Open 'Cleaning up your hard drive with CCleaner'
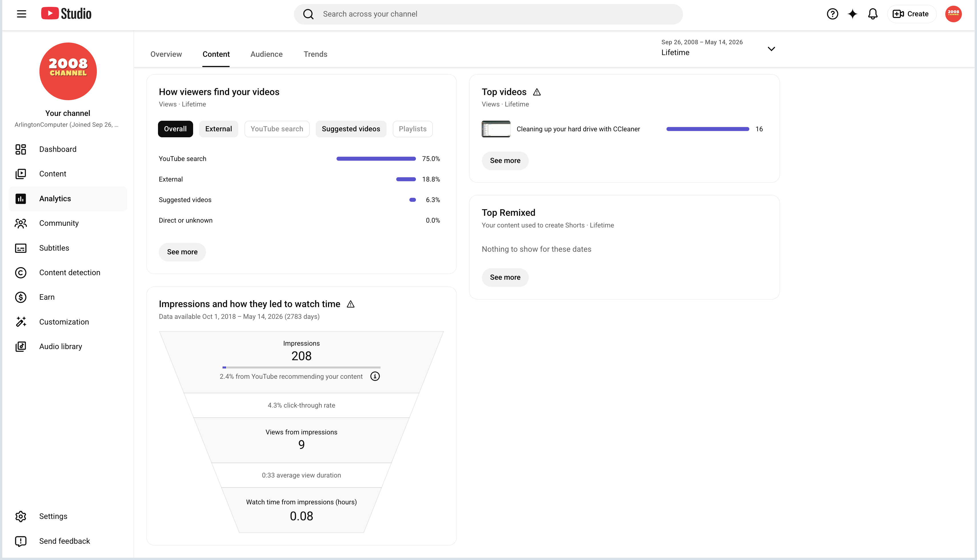The height and width of the screenshot is (560, 977). pos(578,129)
